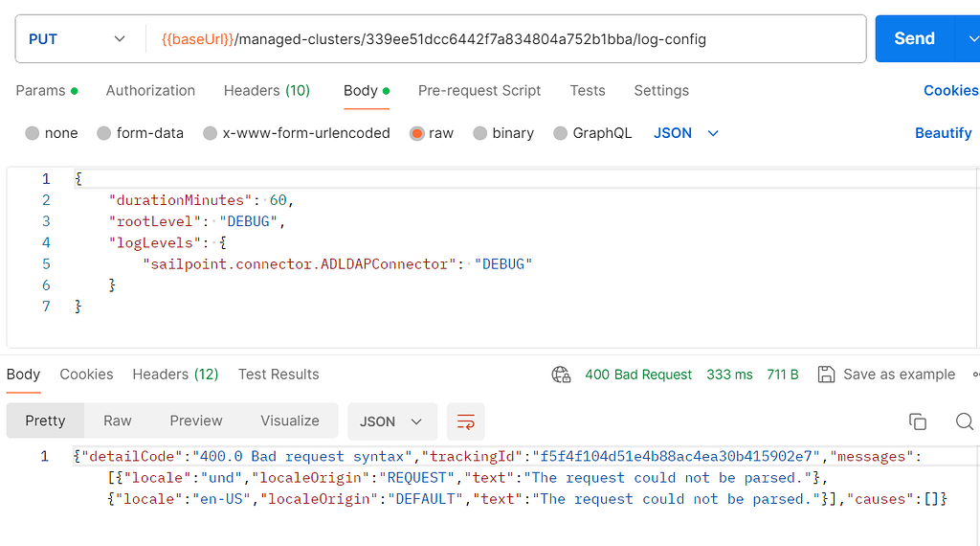Open response Headers (12) tab

coord(175,375)
